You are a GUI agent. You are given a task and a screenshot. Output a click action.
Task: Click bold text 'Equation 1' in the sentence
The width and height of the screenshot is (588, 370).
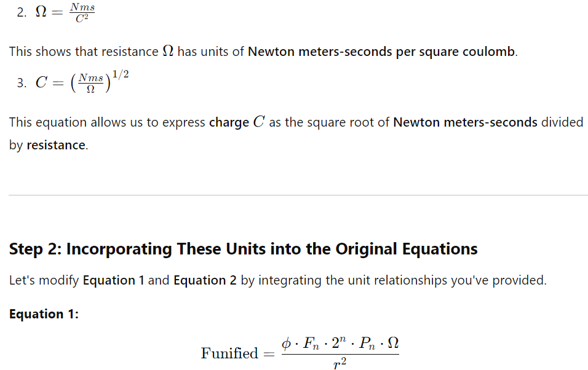coord(113,280)
